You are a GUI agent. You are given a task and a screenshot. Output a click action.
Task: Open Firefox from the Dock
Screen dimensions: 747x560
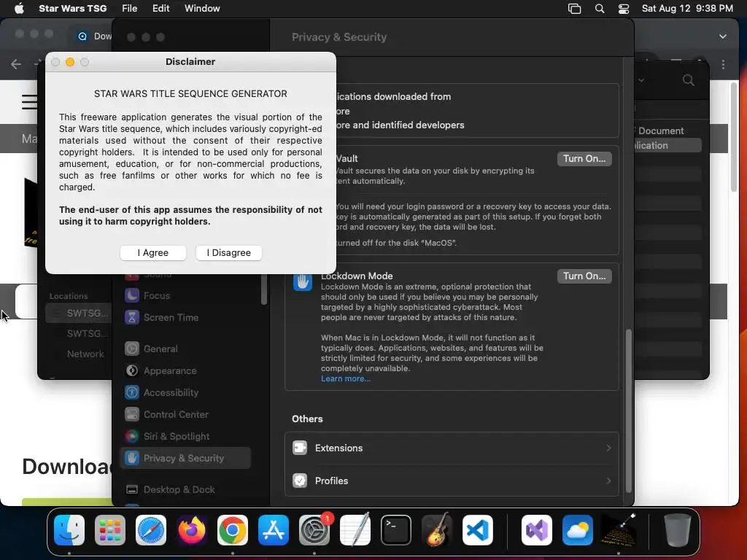pyautogui.click(x=192, y=530)
